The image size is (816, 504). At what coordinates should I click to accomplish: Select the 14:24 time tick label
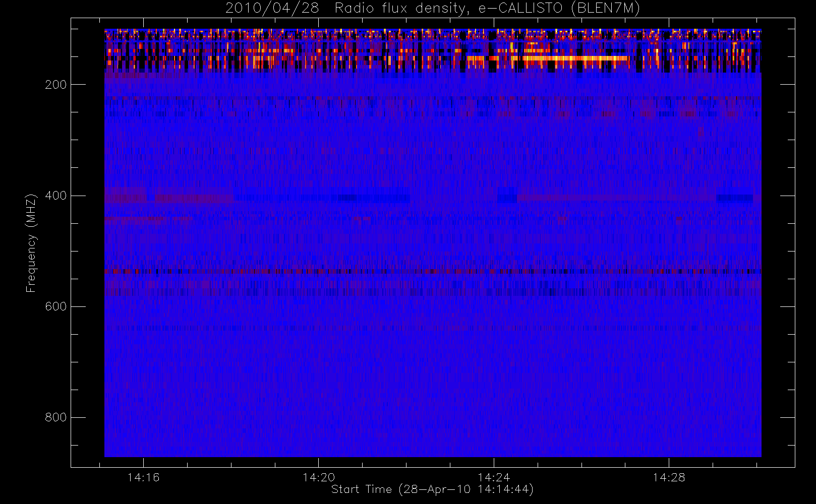[x=494, y=477]
